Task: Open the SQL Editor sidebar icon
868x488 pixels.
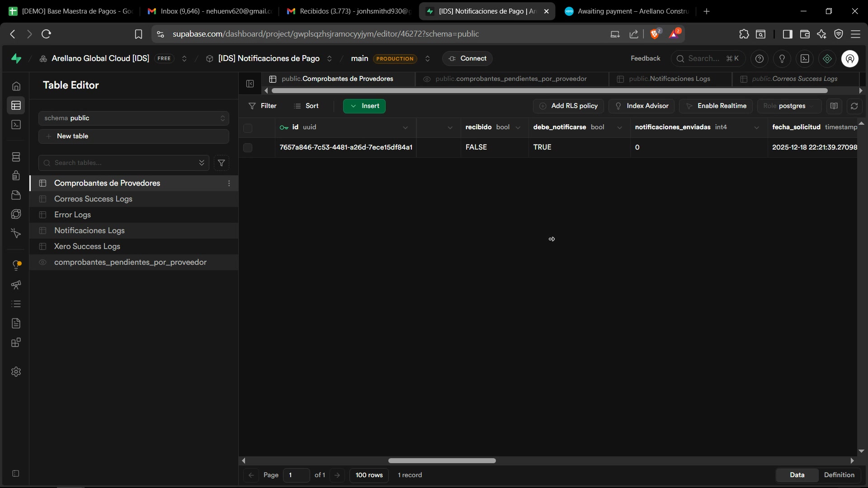Action: point(16,125)
